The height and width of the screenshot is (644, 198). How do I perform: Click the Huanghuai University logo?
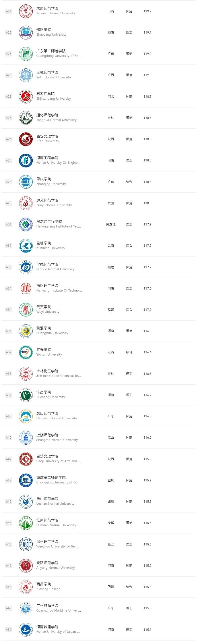26,331
